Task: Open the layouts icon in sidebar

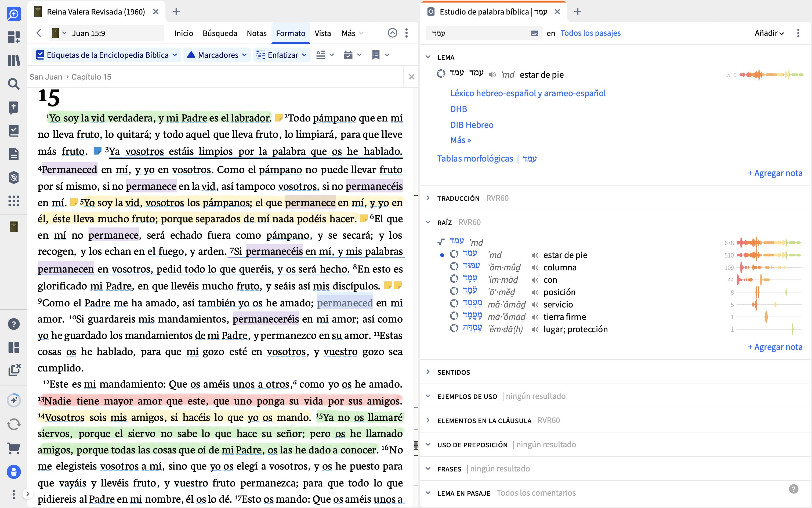Action: [x=14, y=347]
